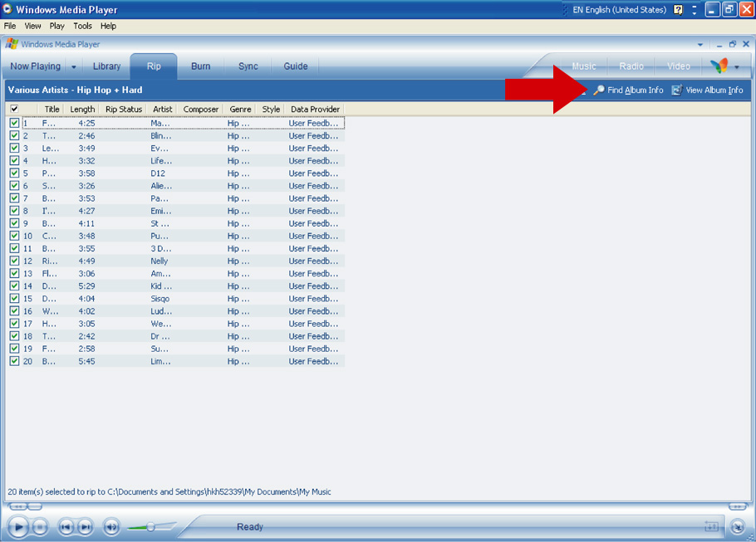756x542 pixels.
Task: Open the View menu
Action: point(32,26)
